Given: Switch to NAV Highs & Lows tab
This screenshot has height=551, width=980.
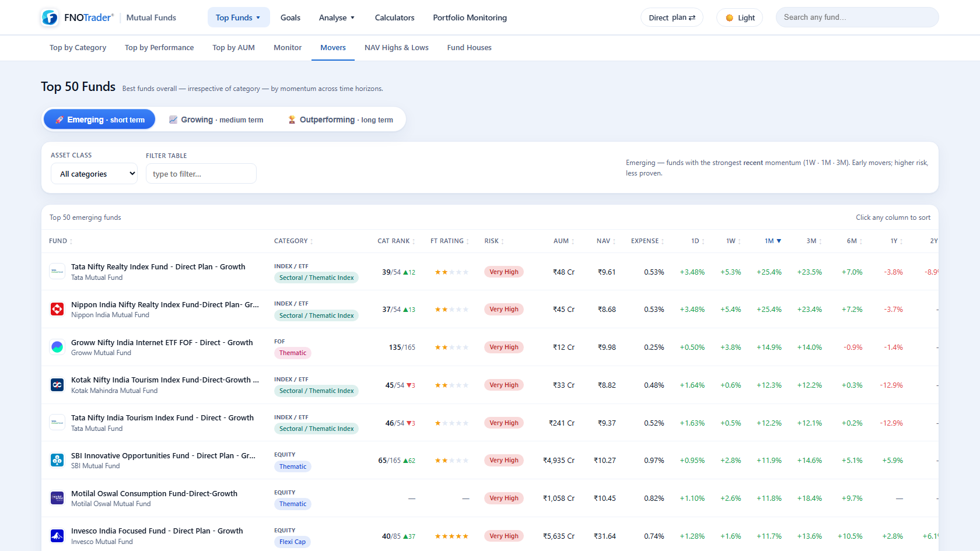Looking at the screenshot, I should click(x=397, y=48).
